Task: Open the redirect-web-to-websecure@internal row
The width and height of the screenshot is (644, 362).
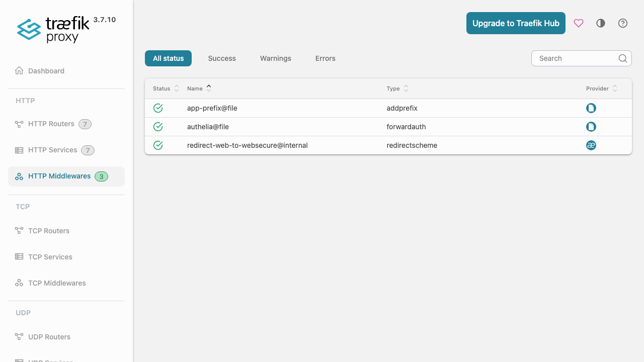Action: point(388,145)
